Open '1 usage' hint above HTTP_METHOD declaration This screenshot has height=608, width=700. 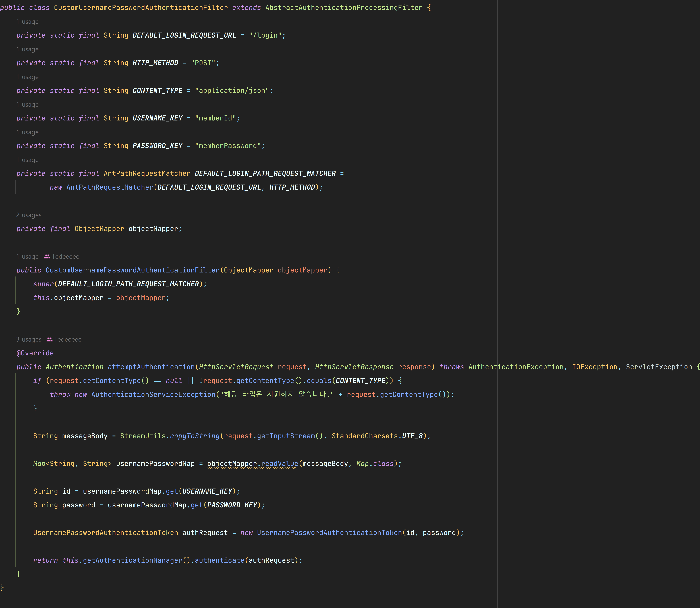28,49
